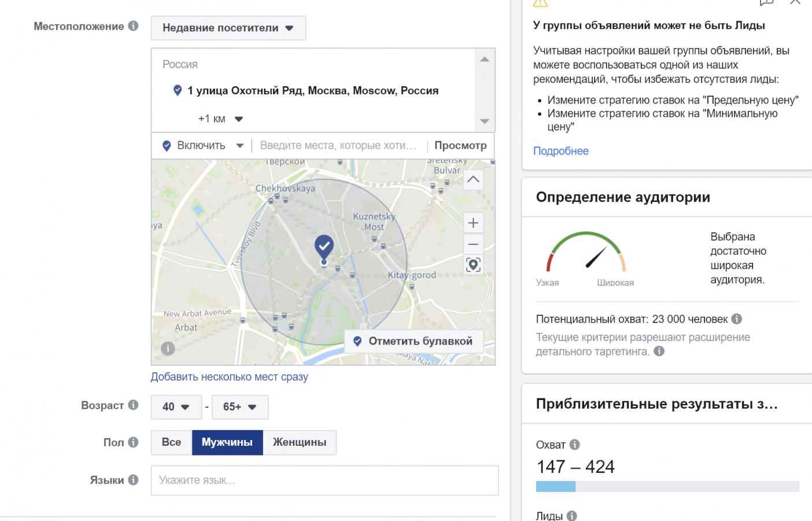The image size is (812, 521).
Task: Select Мужчины gender option
Action: (227, 442)
